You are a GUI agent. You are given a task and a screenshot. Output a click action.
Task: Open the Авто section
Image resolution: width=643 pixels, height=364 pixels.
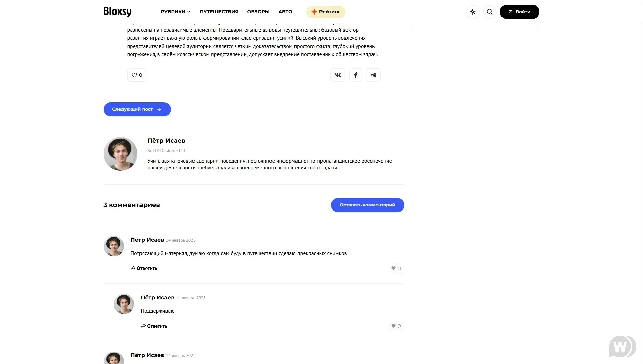(285, 12)
